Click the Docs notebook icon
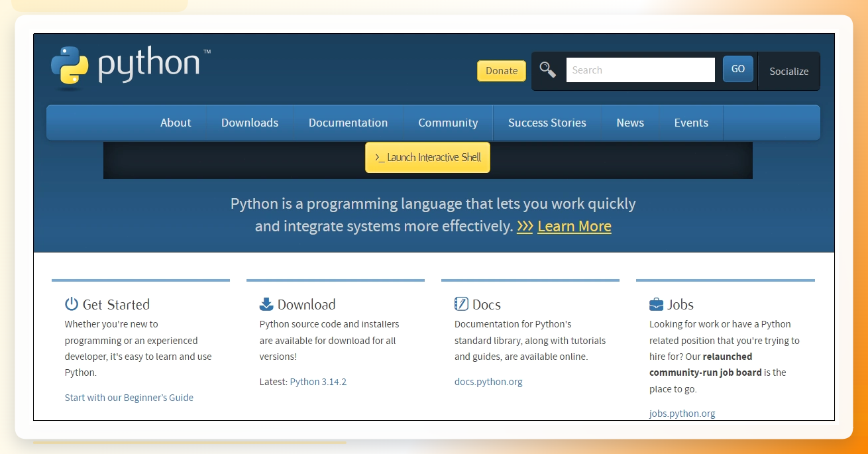 tap(461, 304)
